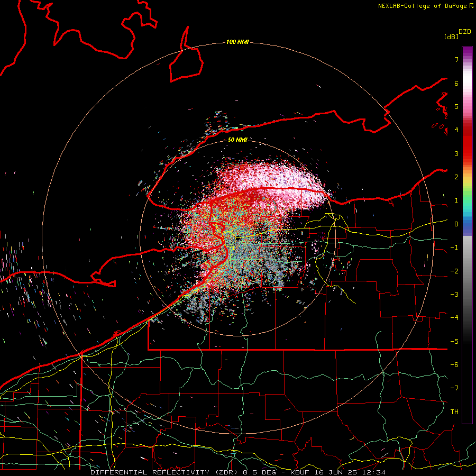
Task: Click DIFFERENTIAL REFLECTIVITY in the caption
Action: pos(150,472)
